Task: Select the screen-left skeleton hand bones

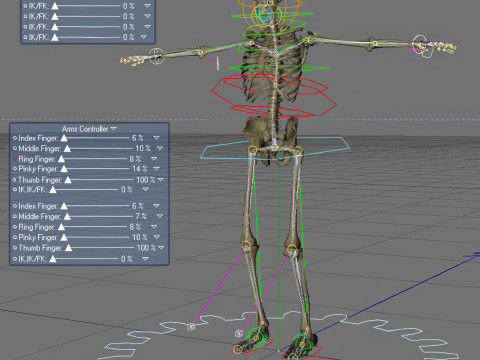Action: coord(133,61)
